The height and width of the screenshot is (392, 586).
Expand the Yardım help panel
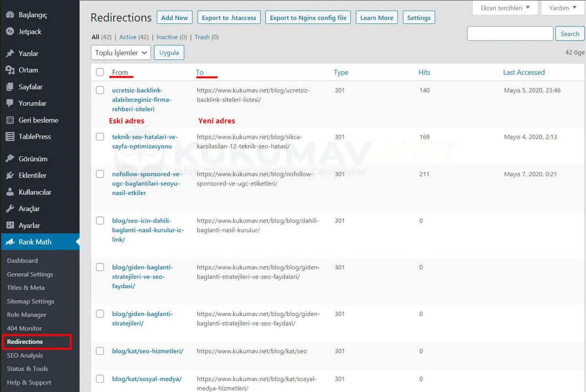(x=563, y=8)
